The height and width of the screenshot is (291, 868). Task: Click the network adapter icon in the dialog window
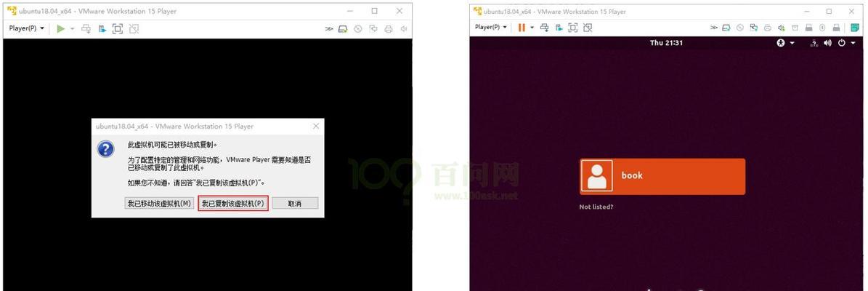coord(373,29)
